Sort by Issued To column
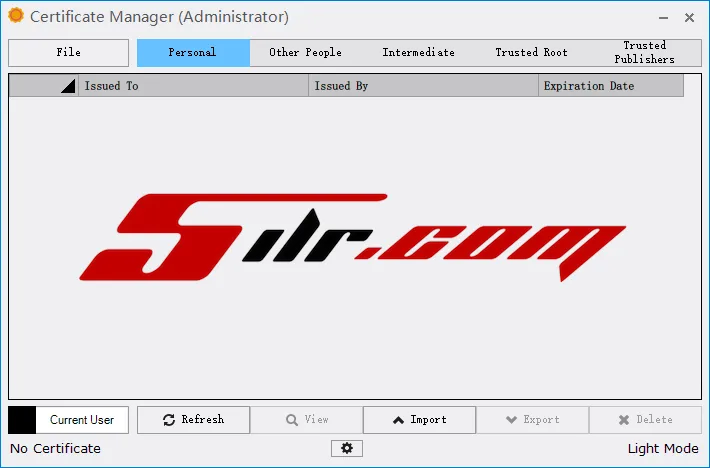This screenshot has width=710, height=468. pos(193,86)
